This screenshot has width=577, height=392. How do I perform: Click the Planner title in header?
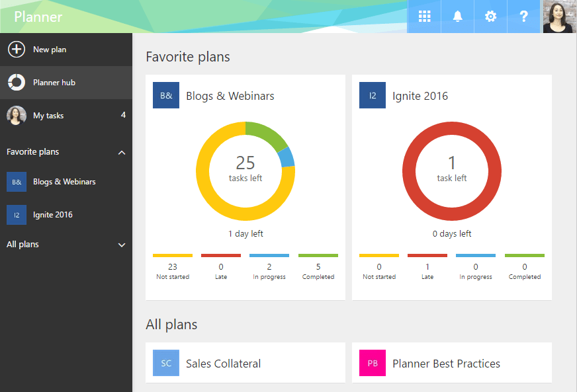(x=38, y=17)
